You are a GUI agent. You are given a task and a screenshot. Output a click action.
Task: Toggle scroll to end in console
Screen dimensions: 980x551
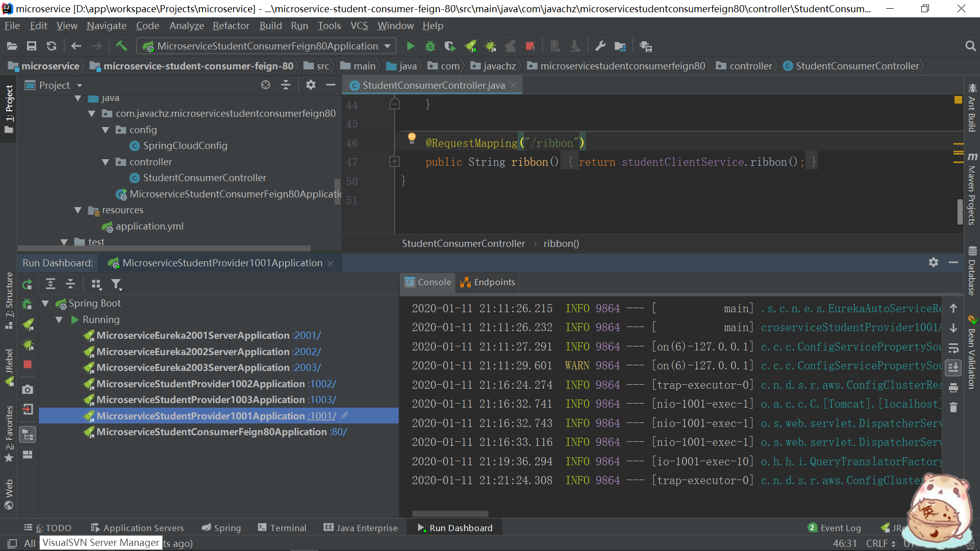pyautogui.click(x=953, y=367)
